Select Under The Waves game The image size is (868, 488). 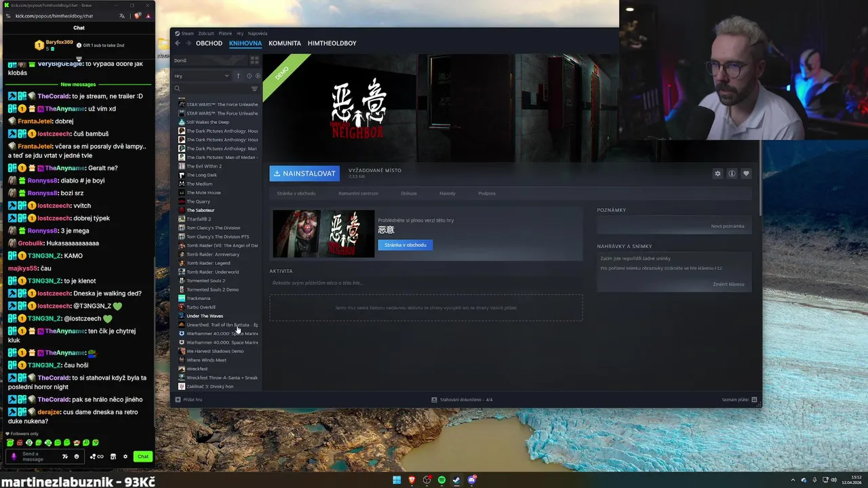point(205,316)
